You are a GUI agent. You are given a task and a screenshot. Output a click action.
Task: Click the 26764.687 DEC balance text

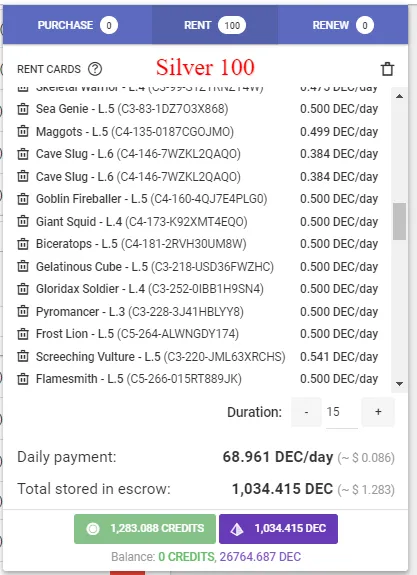[x=260, y=557]
